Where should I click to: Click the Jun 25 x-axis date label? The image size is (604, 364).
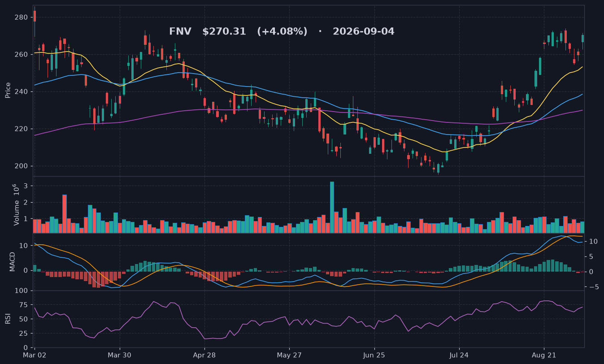pyautogui.click(x=374, y=355)
